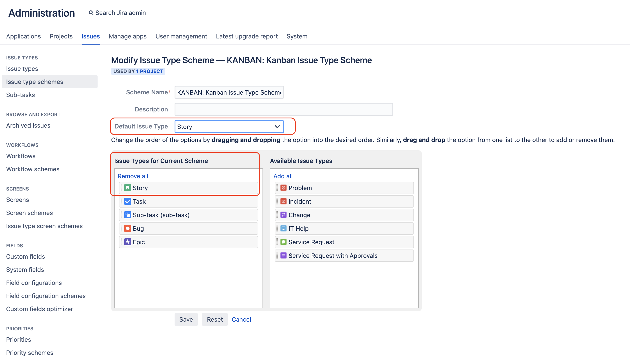Screen dimensions: 630x364
Task: Click the Remove all link
Action: pos(133,176)
